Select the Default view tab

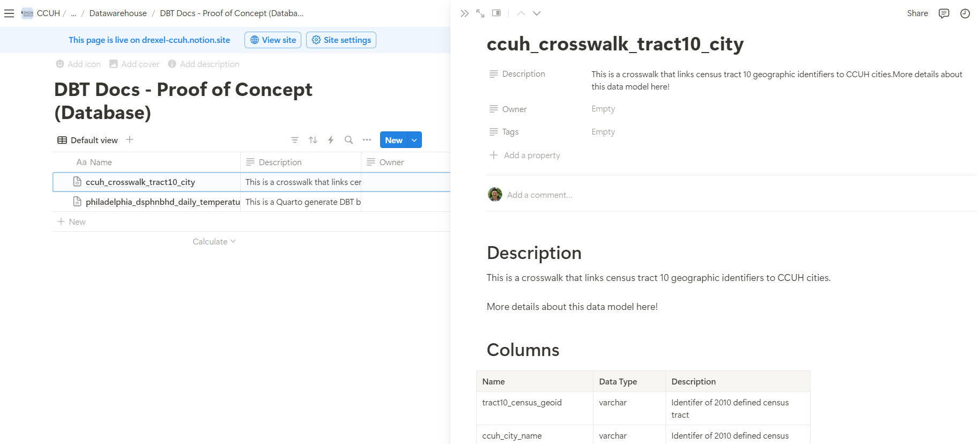click(87, 140)
